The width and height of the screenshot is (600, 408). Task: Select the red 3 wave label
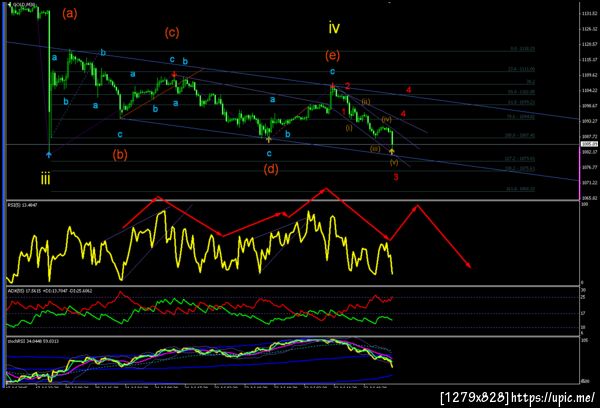pyautogui.click(x=396, y=177)
